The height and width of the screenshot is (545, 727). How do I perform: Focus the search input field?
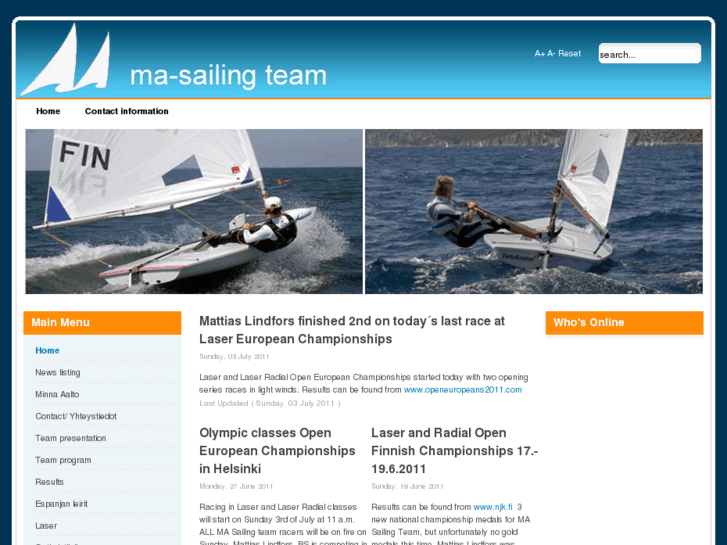[650, 54]
